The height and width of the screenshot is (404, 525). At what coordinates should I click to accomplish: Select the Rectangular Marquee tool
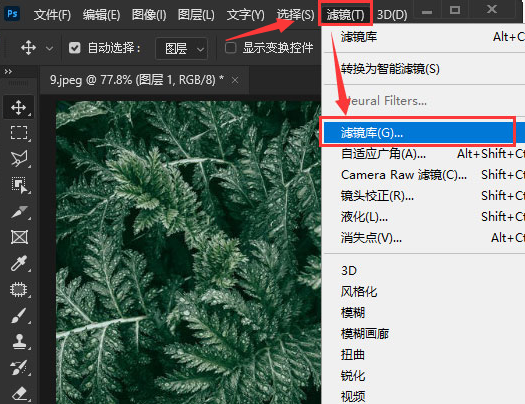coord(19,133)
